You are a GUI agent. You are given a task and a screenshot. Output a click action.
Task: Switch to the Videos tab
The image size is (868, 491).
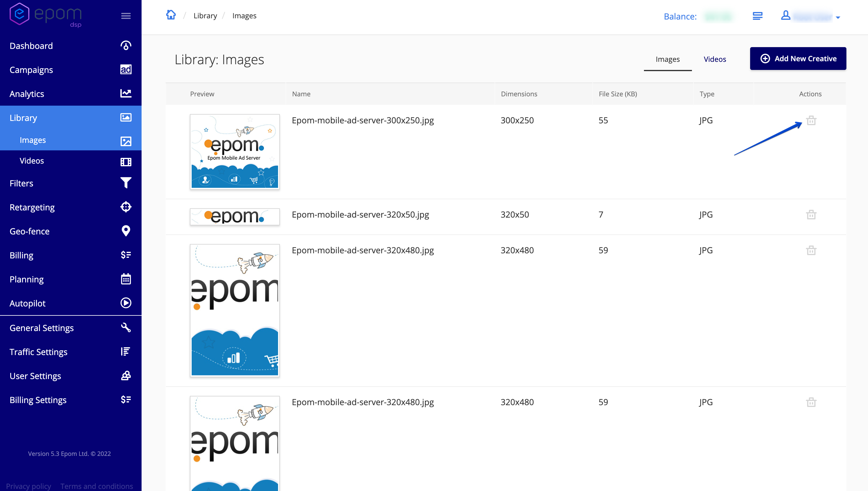[x=714, y=59]
